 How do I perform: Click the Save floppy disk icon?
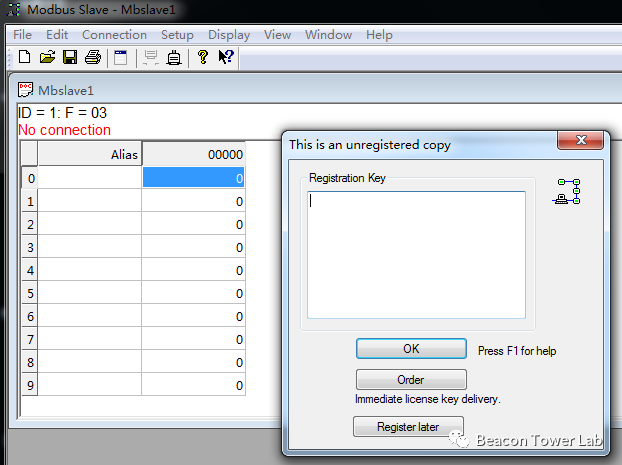(x=70, y=57)
